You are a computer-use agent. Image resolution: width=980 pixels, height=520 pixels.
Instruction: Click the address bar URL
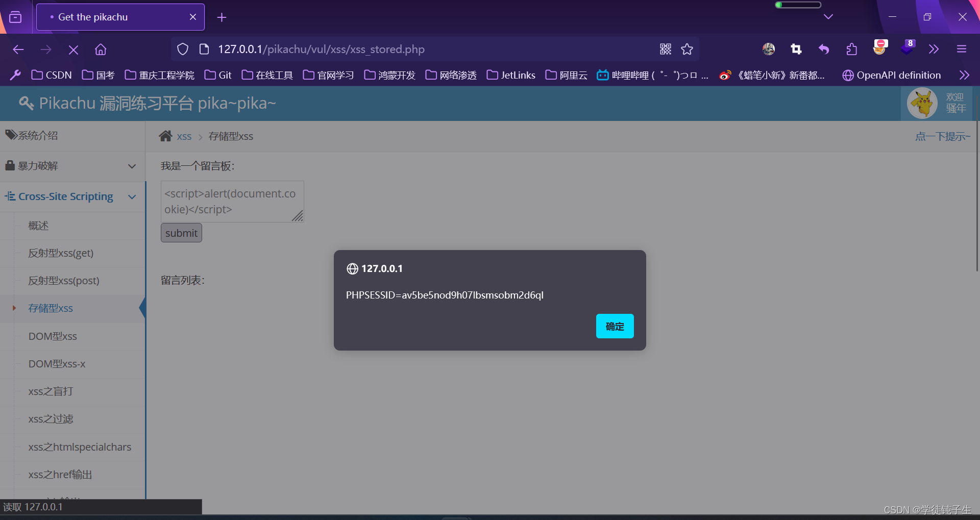tap(322, 49)
